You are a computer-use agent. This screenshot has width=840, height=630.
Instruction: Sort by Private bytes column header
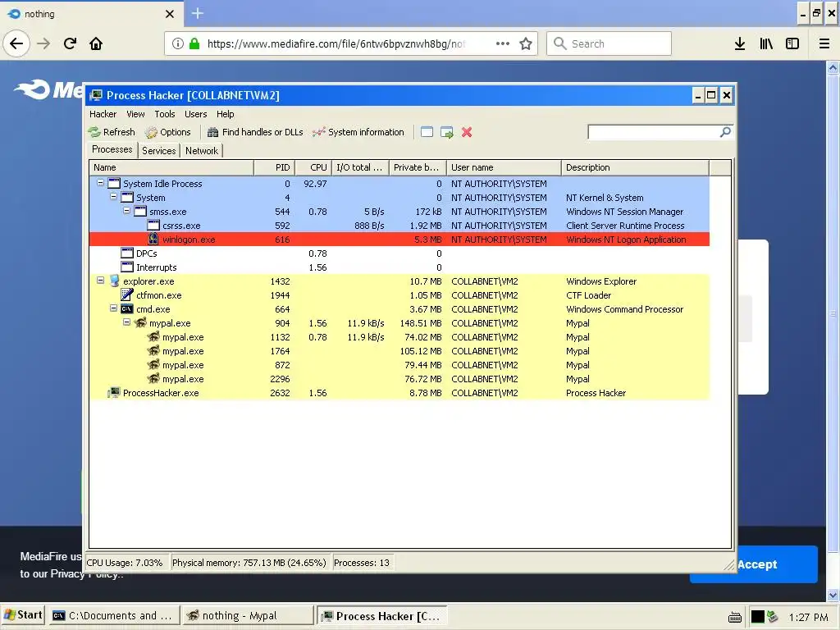pyautogui.click(x=418, y=167)
